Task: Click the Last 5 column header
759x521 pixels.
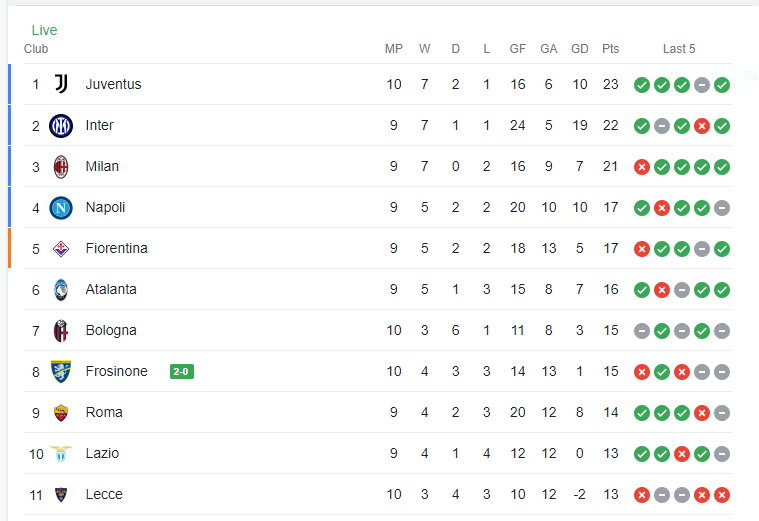Action: coord(679,49)
